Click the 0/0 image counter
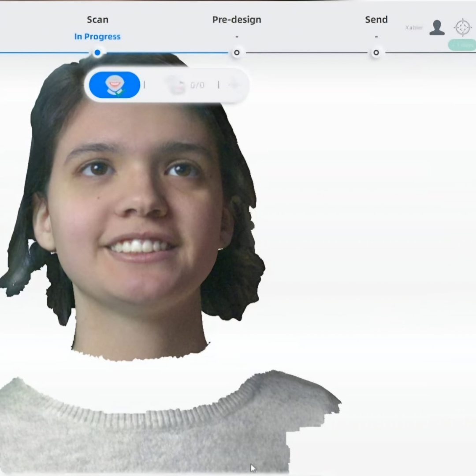The height and width of the screenshot is (476, 476). tap(197, 85)
